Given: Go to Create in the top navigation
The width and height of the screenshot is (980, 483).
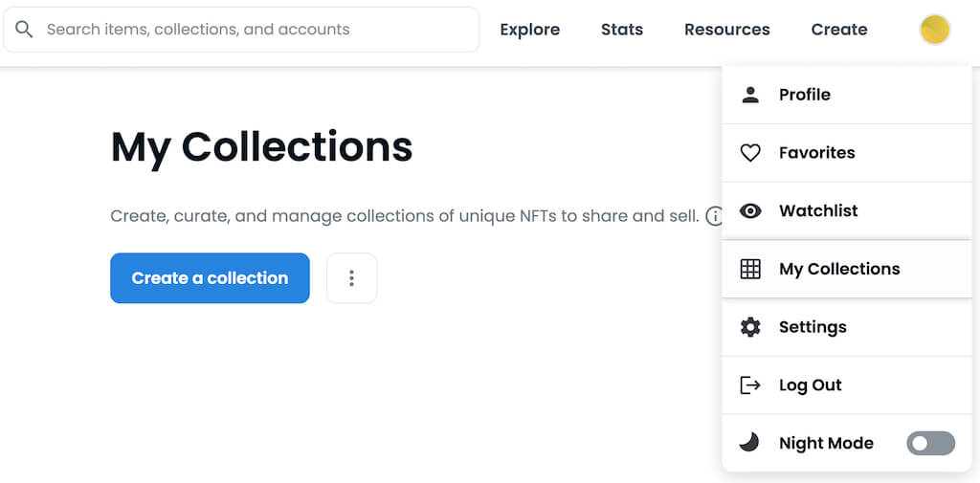Looking at the screenshot, I should [838, 30].
